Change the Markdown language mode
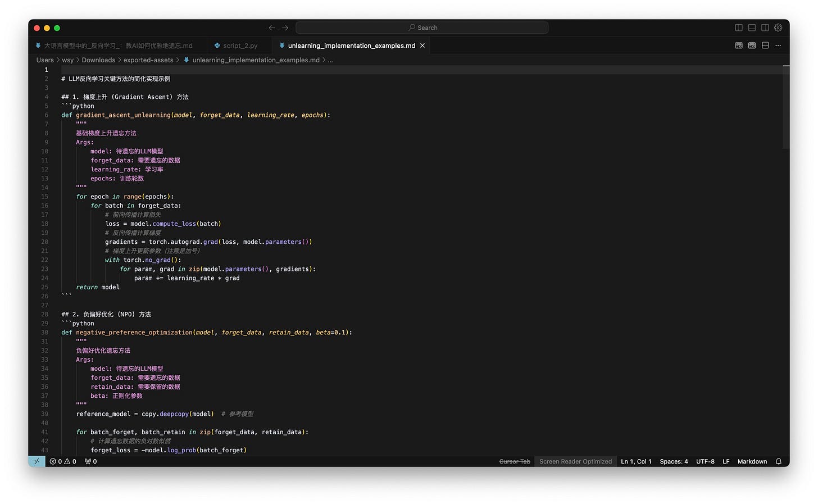This screenshot has height=504, width=818. click(752, 461)
